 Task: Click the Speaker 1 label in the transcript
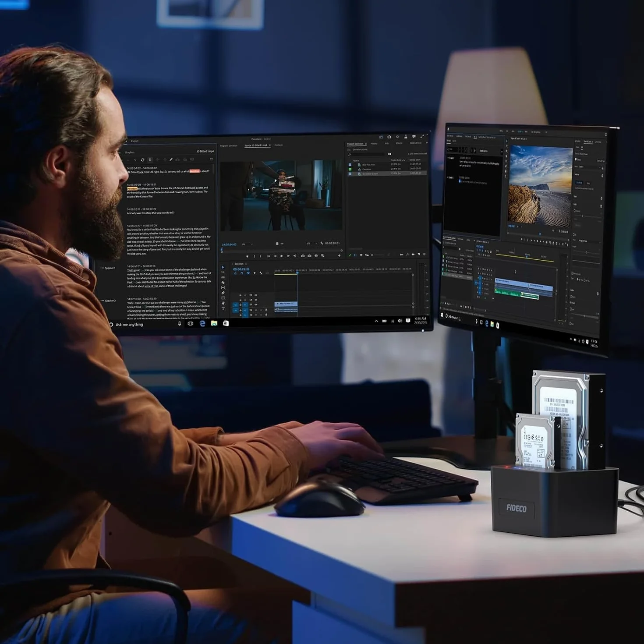coord(110,268)
